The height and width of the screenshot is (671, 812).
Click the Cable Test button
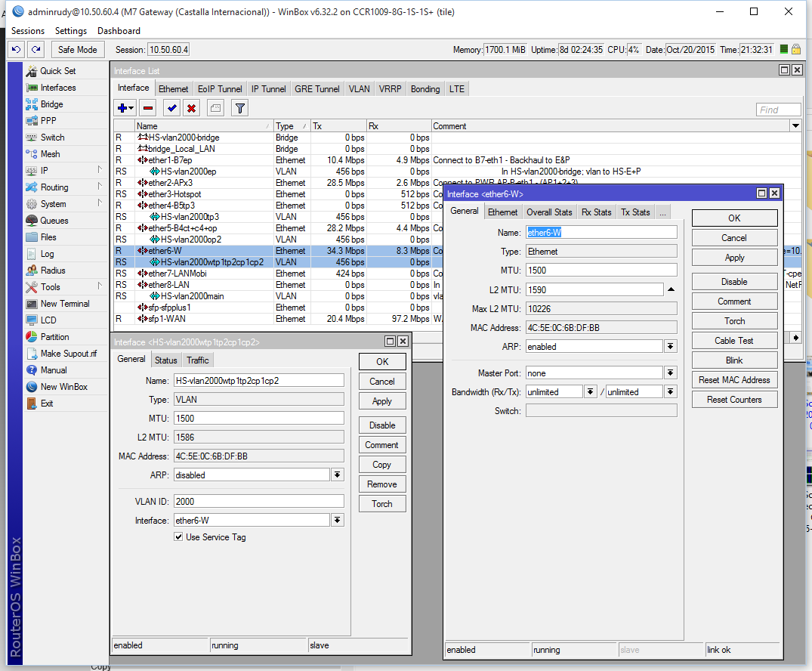point(734,341)
